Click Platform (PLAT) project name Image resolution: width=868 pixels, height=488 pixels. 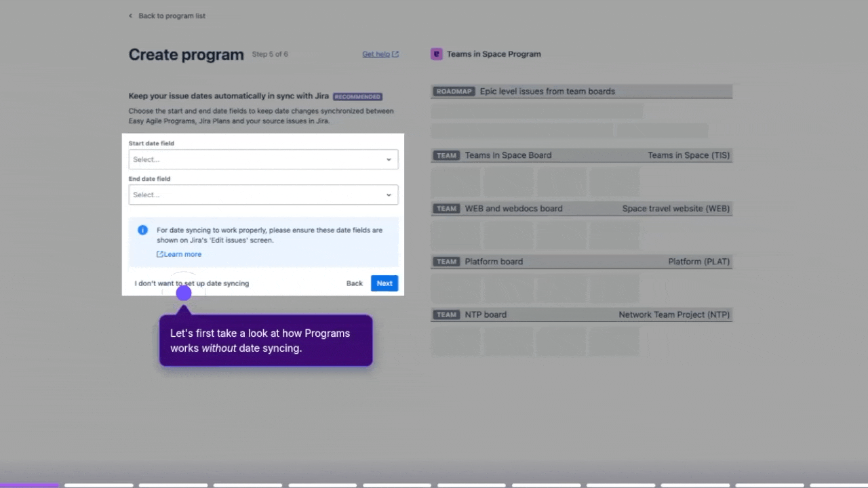[x=698, y=262]
